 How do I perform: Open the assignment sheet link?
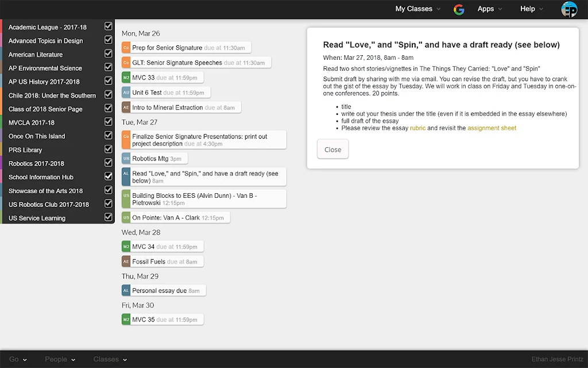(492, 128)
